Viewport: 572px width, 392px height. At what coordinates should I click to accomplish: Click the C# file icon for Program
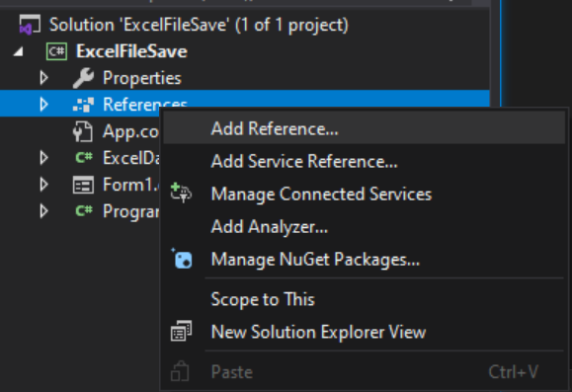[x=84, y=210]
